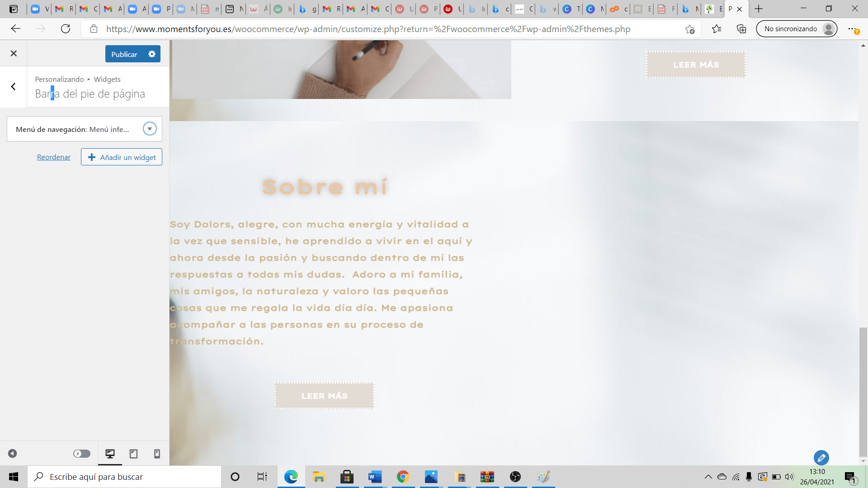Click the No sincronizando profile button
Image resolution: width=868 pixels, height=488 pixels.
[x=797, y=29]
